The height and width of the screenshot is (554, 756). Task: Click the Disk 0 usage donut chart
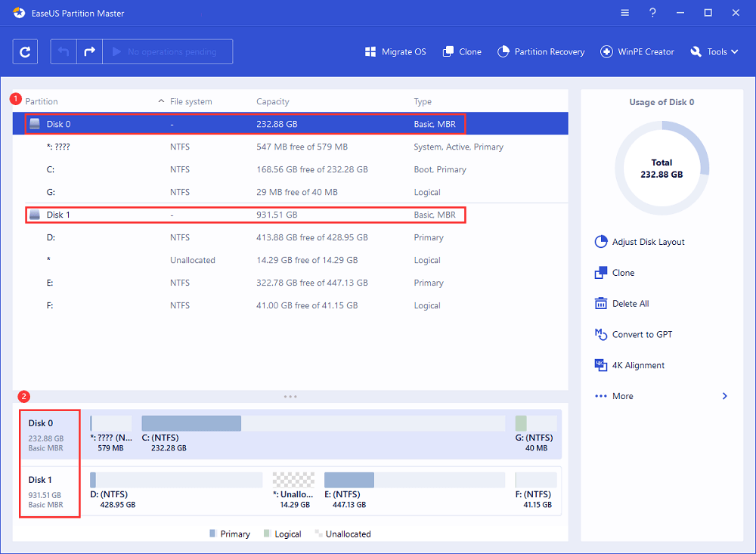pyautogui.click(x=661, y=168)
